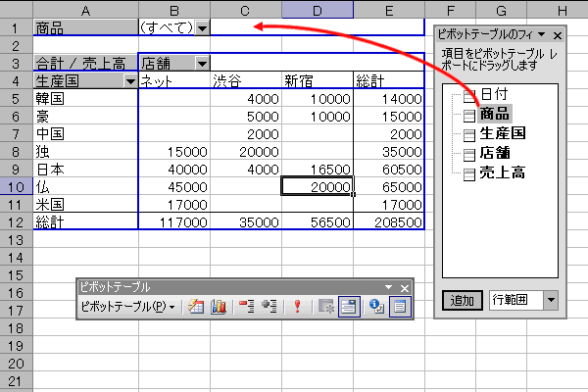Click the 商品 page field cell in A1
The image size is (588, 392).
[86, 27]
